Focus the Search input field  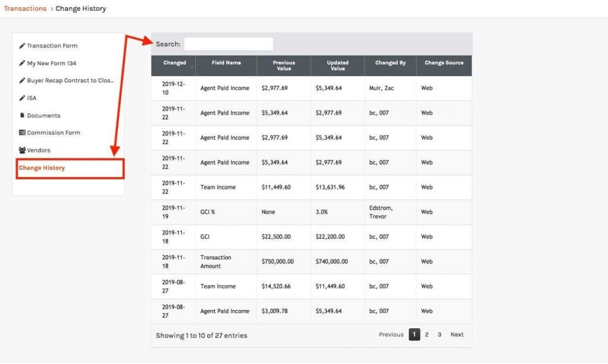[229, 44]
